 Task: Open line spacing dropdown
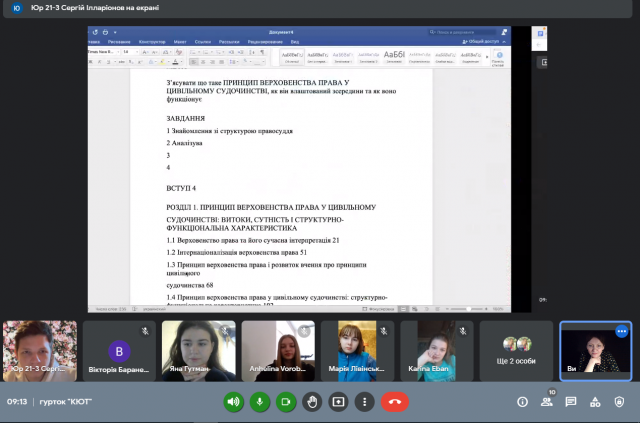233,62
